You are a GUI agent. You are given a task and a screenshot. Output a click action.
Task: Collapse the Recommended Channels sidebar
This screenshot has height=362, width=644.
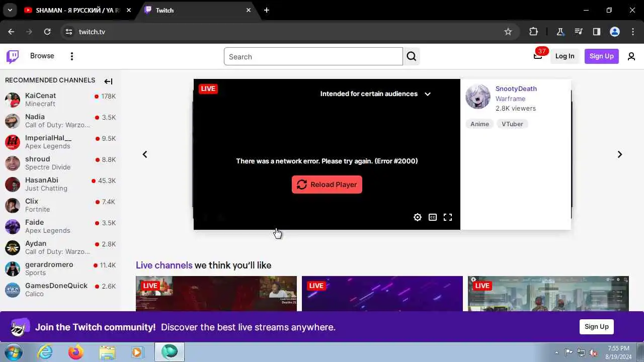[108, 81]
